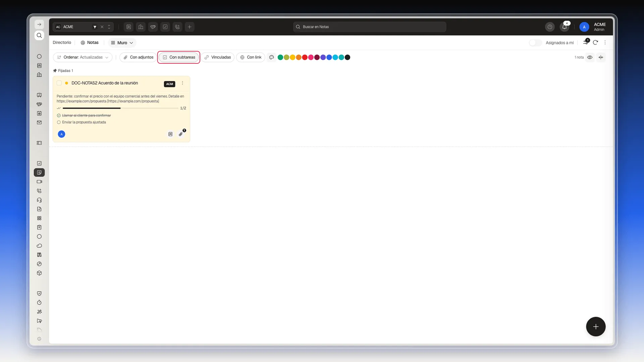The width and height of the screenshot is (644, 362).
Task: Click the 'Buscar en Notas' search field
Action: pyautogui.click(x=370, y=27)
